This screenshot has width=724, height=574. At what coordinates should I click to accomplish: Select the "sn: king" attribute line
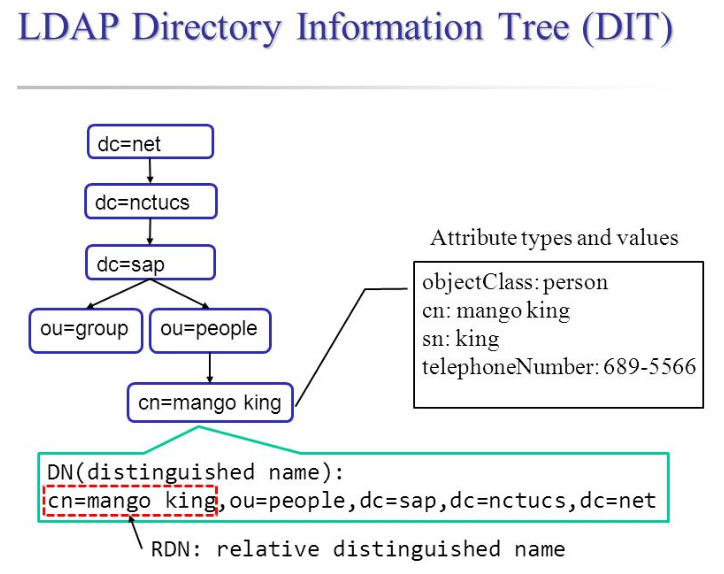pos(461,339)
